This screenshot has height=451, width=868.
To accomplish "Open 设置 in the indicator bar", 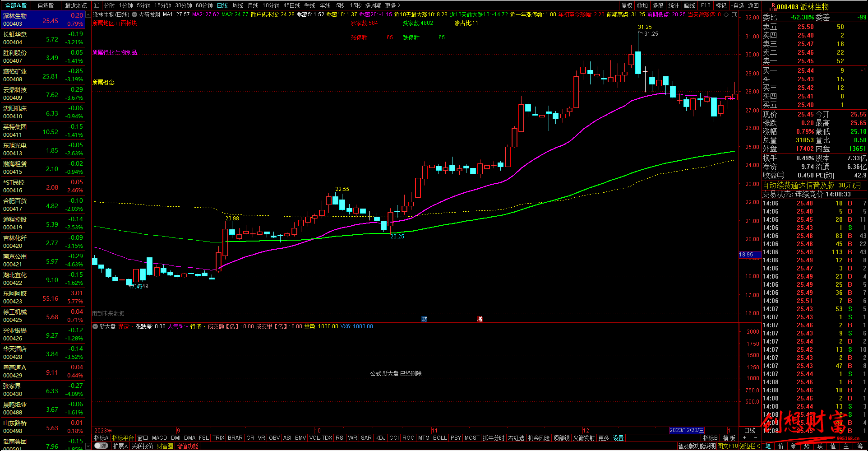I will [x=618, y=438].
